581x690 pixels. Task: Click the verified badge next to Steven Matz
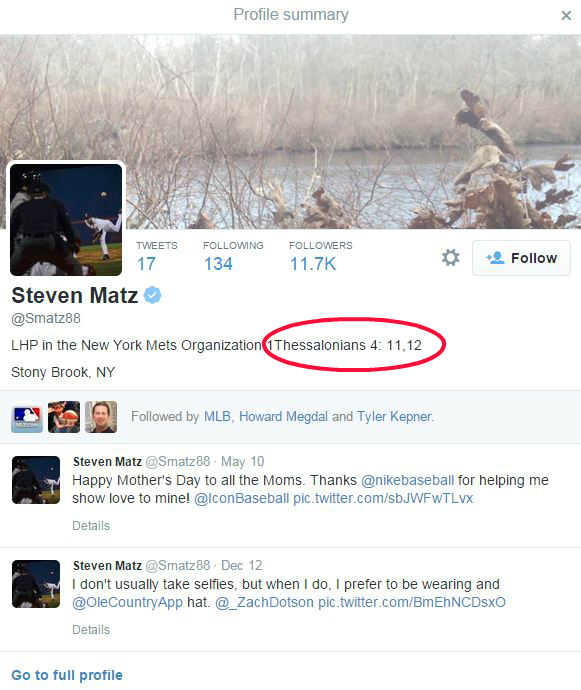pos(152,295)
